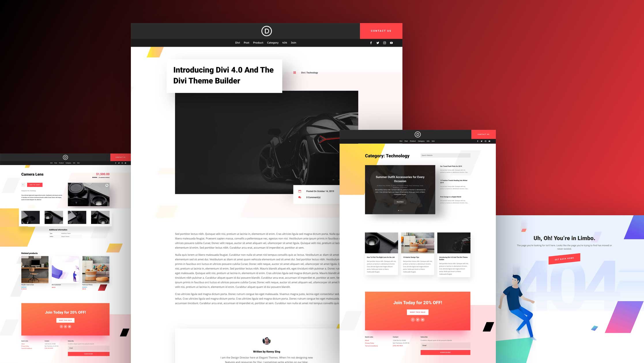The width and height of the screenshot is (644, 363).
Task: Click the Facebook icon in social links
Action: (x=371, y=42)
